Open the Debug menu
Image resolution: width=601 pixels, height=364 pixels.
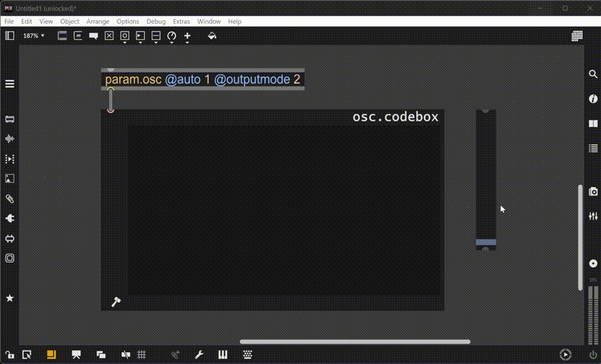[x=156, y=21]
